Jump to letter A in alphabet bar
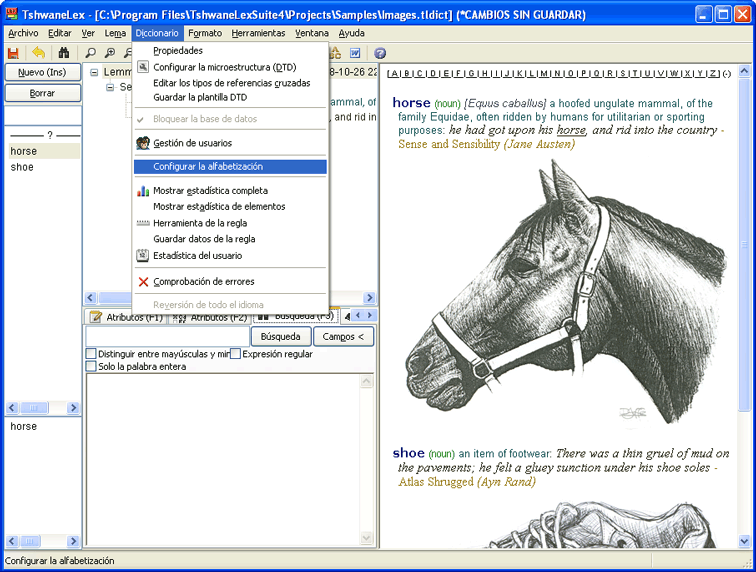Viewport: 756px width, 572px height. [x=394, y=73]
